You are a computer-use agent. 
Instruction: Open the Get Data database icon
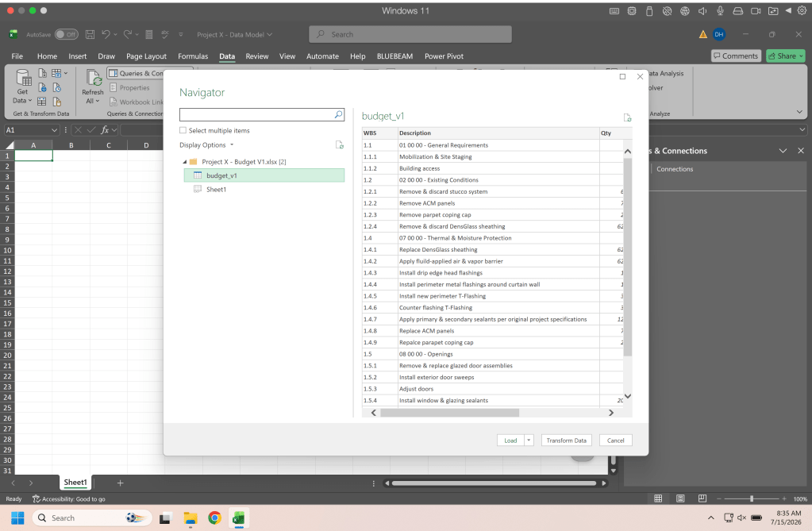(x=23, y=78)
